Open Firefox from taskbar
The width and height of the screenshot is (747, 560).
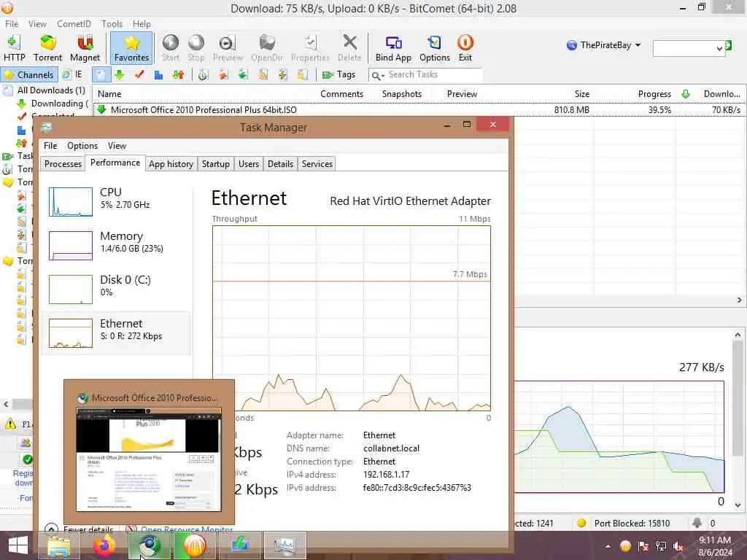[104, 545]
